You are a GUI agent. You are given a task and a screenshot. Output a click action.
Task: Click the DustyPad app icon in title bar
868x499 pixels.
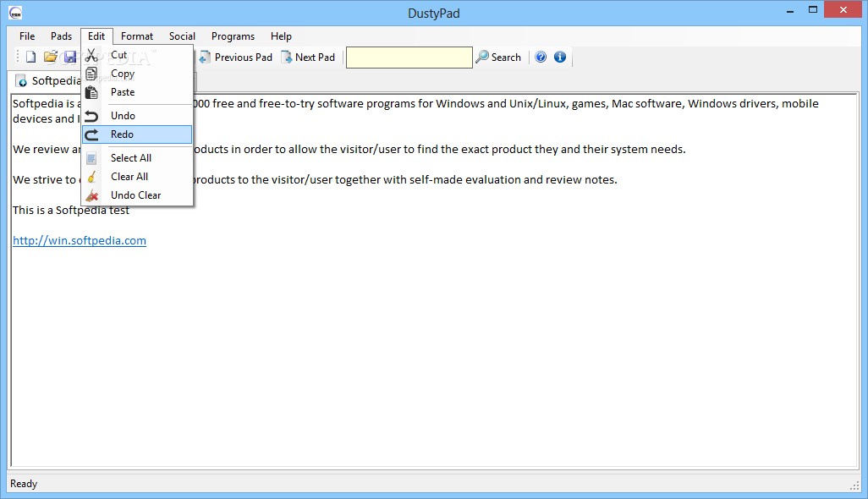tap(15, 13)
